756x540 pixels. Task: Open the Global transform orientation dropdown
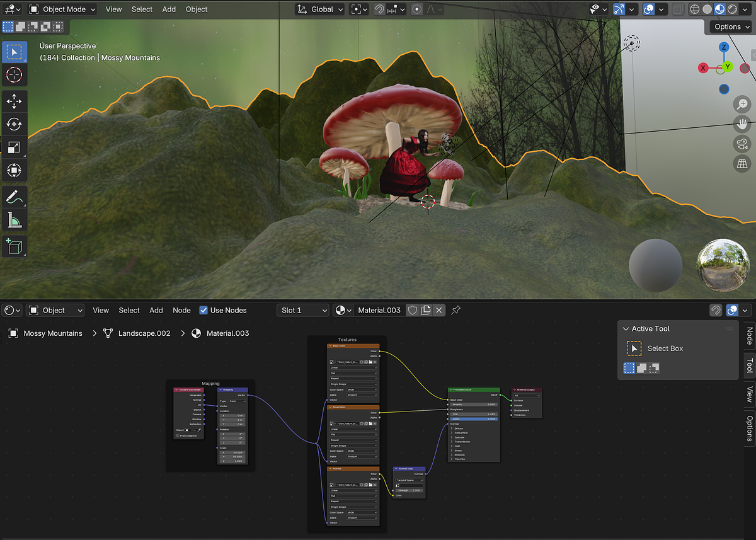point(320,9)
